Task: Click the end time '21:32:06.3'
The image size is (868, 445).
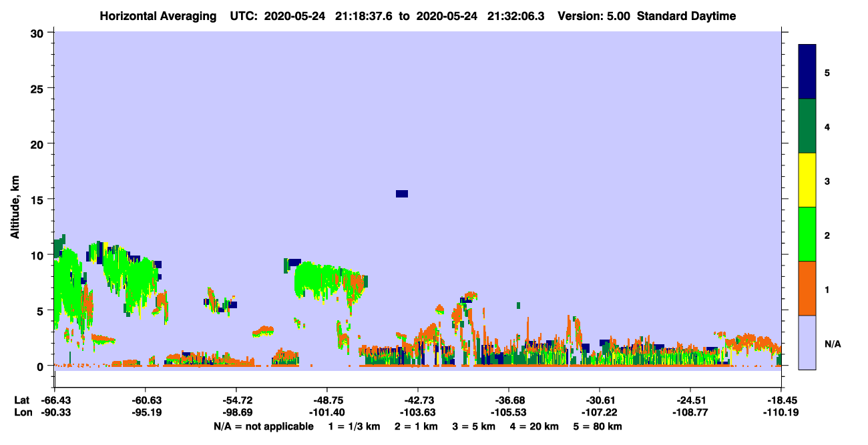Action: point(517,16)
